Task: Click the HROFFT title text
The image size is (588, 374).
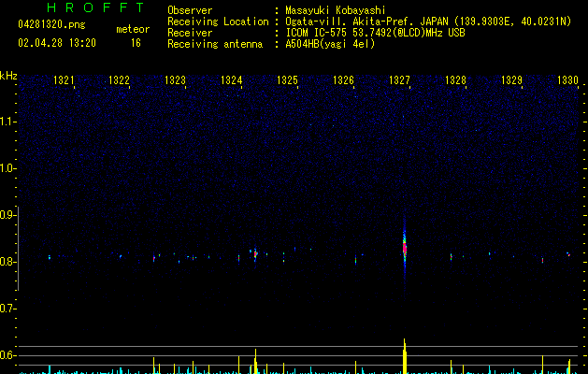Action: pyautogui.click(x=95, y=7)
